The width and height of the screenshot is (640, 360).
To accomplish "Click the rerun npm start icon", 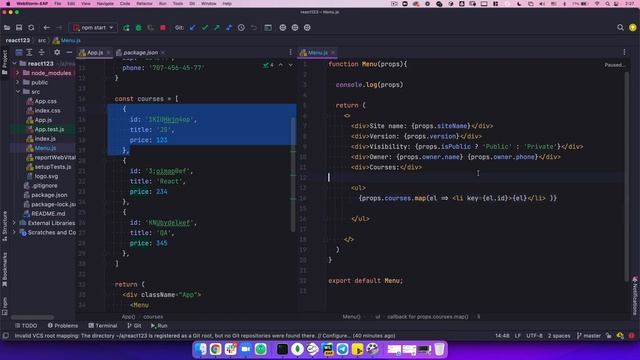I will coord(126,28).
